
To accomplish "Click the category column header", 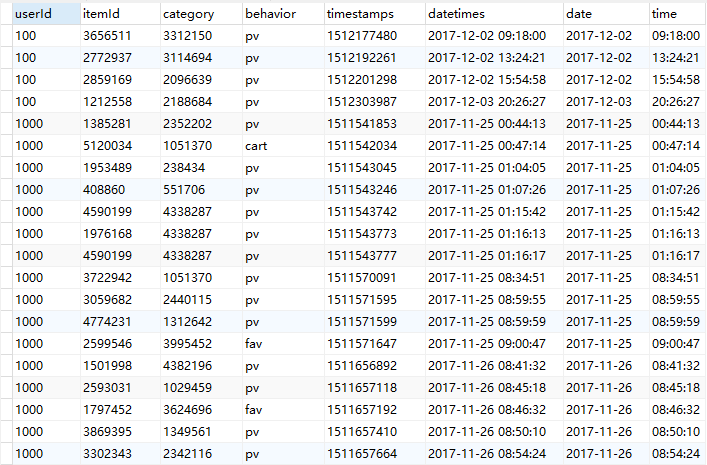I will [201, 14].
